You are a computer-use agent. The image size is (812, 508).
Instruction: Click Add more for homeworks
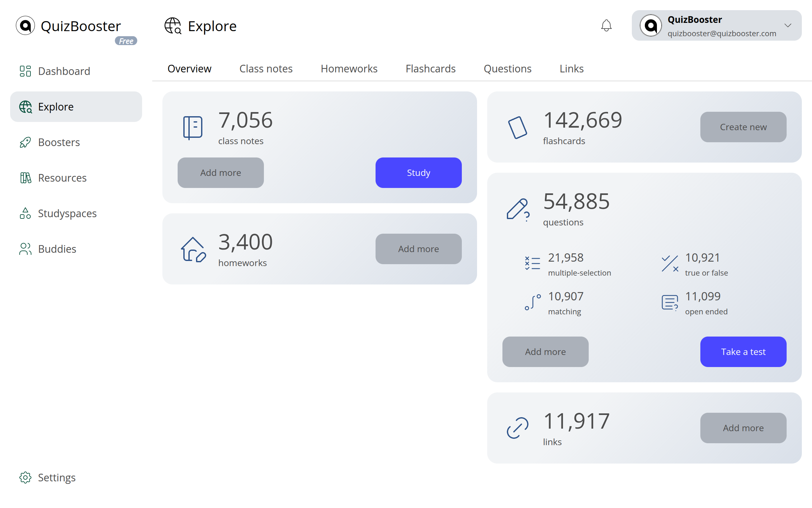[418, 249]
